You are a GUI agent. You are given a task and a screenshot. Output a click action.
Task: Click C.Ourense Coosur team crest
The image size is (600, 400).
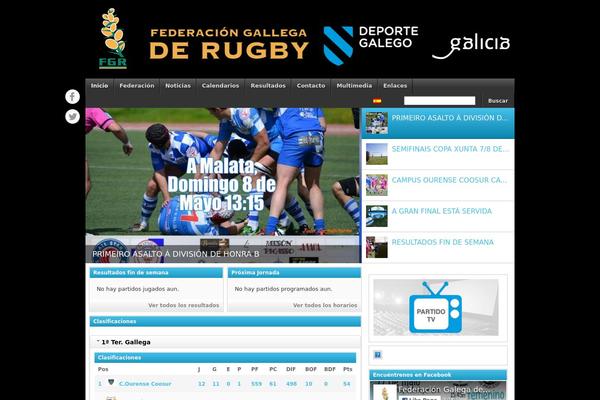pos(111,382)
